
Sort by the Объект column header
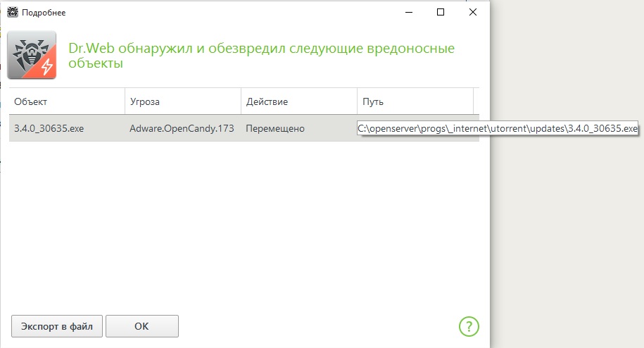point(67,101)
